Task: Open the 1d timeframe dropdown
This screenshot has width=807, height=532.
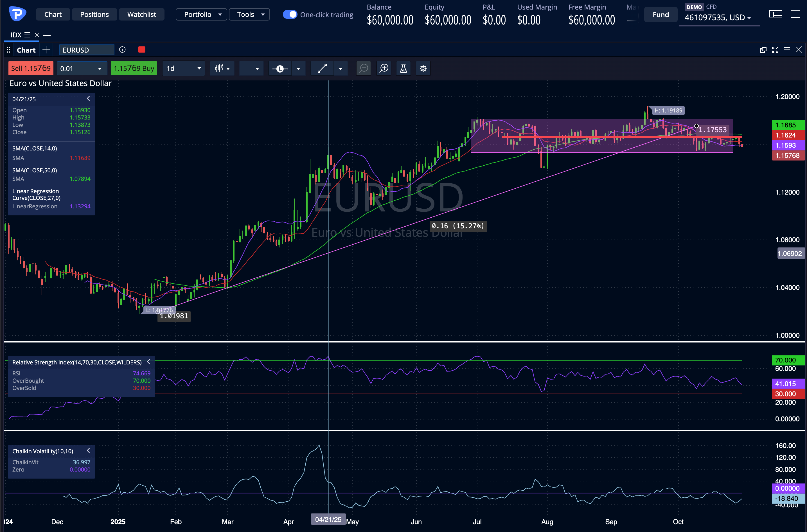Action: 184,69
